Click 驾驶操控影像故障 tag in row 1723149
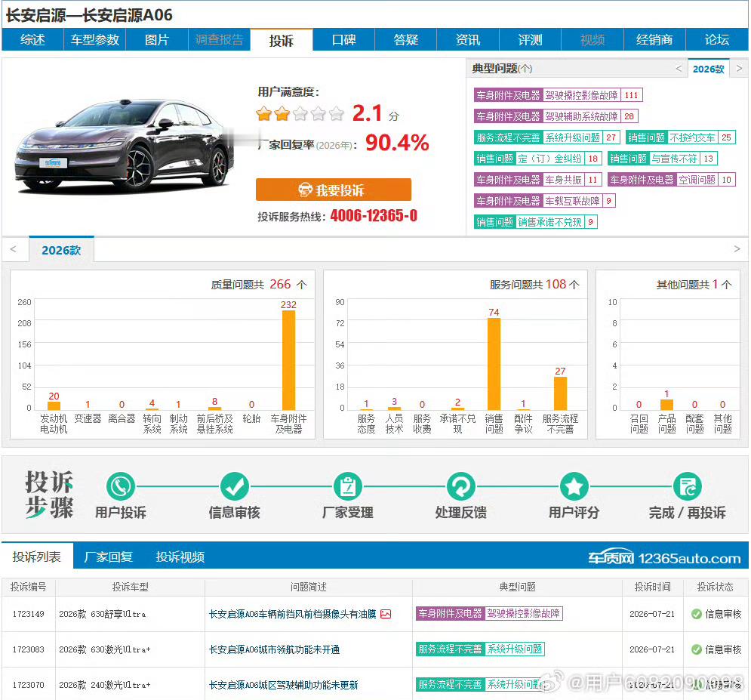The height and width of the screenshot is (700, 751). click(x=489, y=613)
